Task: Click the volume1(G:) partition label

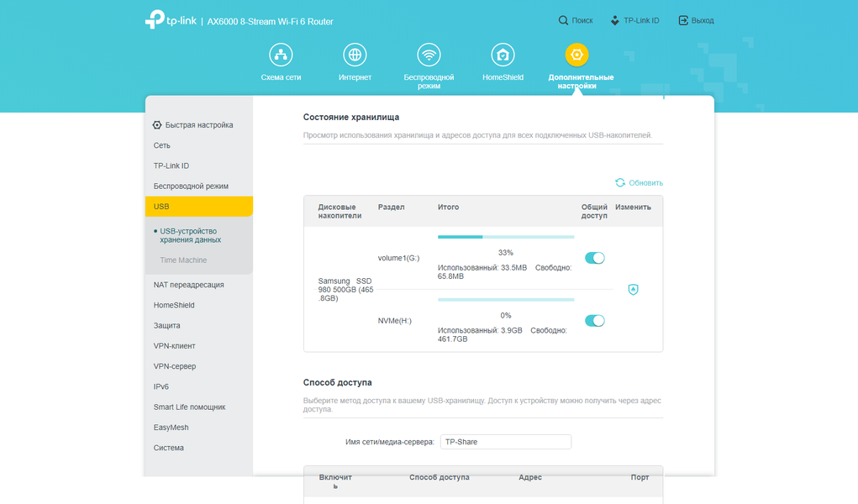Action: [399, 258]
